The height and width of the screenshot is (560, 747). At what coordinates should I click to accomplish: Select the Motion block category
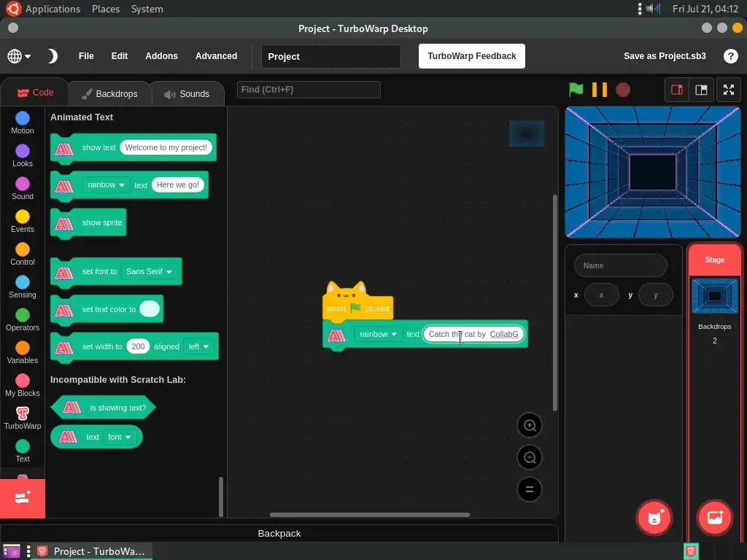tap(23, 122)
